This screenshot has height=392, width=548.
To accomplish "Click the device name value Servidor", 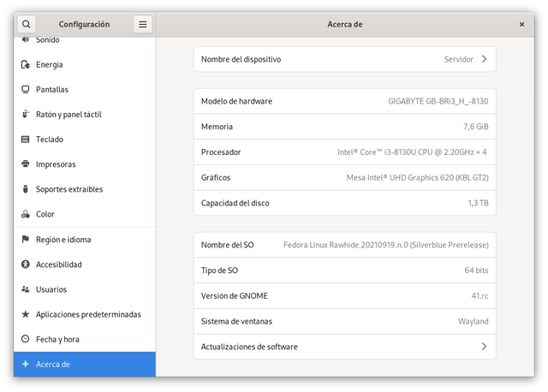I will click(x=459, y=59).
